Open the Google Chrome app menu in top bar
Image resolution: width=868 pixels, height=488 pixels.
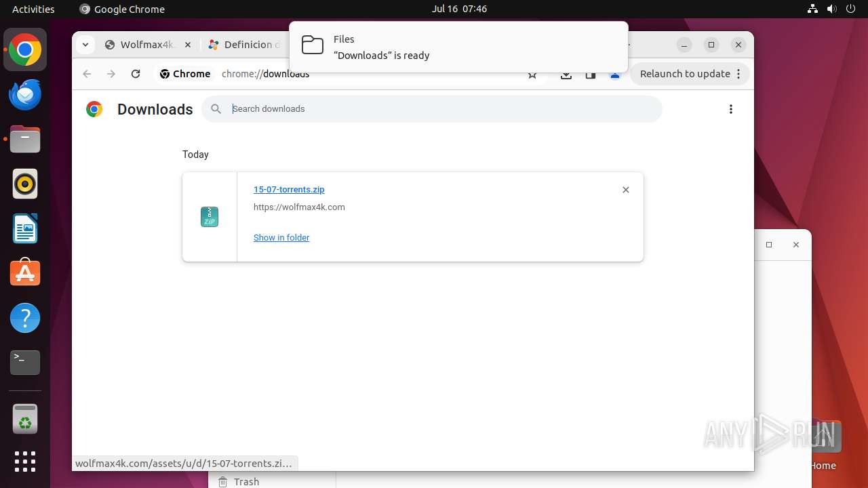click(122, 9)
